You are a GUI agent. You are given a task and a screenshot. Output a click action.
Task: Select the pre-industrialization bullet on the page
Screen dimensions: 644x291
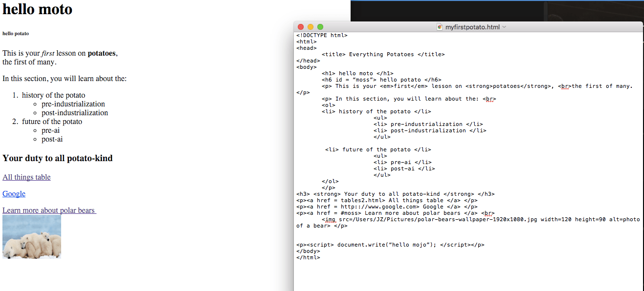pos(73,104)
